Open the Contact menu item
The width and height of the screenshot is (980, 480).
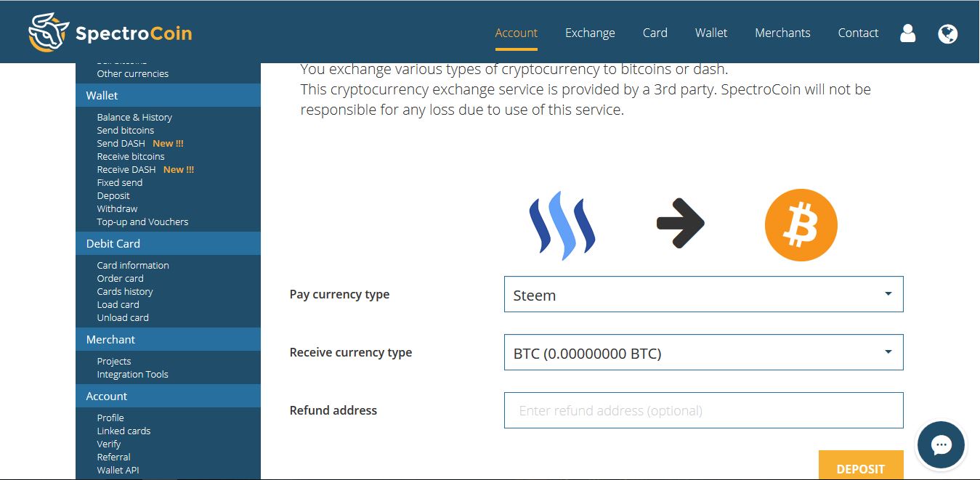pyautogui.click(x=858, y=33)
